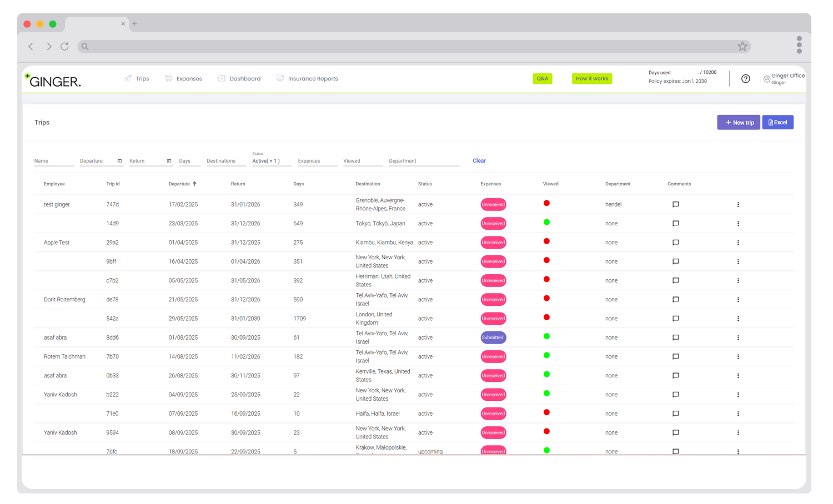Create a new trip
833x504 pixels.
738,123
